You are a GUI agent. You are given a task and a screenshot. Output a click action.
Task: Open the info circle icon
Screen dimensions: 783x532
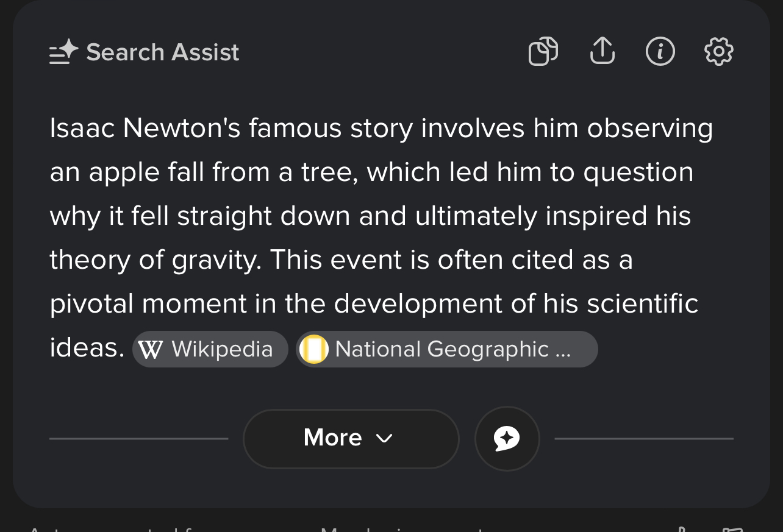pyautogui.click(x=660, y=51)
